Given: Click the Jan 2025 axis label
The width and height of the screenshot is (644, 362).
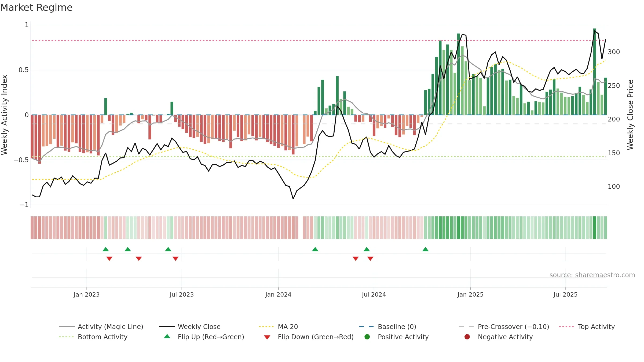Looking at the screenshot, I should pos(470,294).
